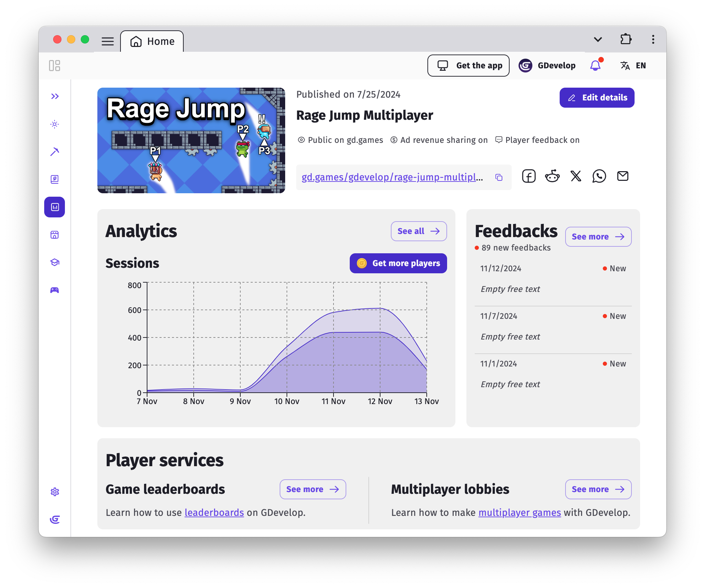Image resolution: width=705 pixels, height=588 pixels.
Task: Open the 11/7/2024 feedback entry
Action: click(553, 327)
